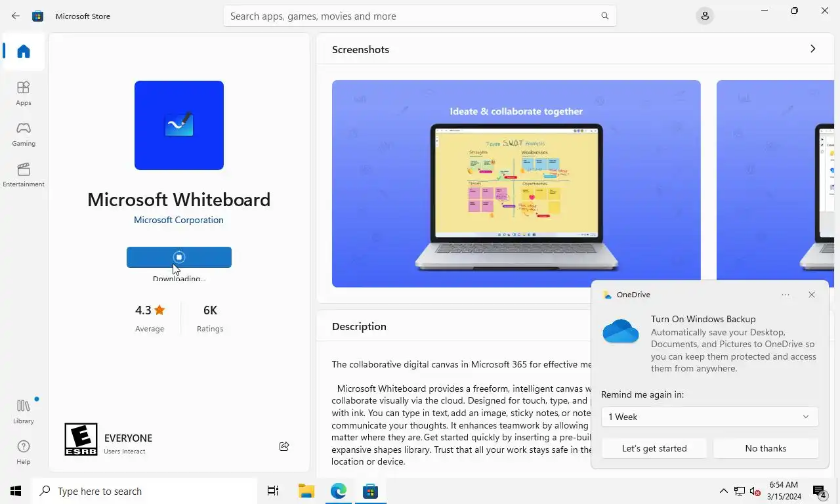Open the user account profile icon
This screenshot has height=504, width=840.
pyautogui.click(x=705, y=16)
